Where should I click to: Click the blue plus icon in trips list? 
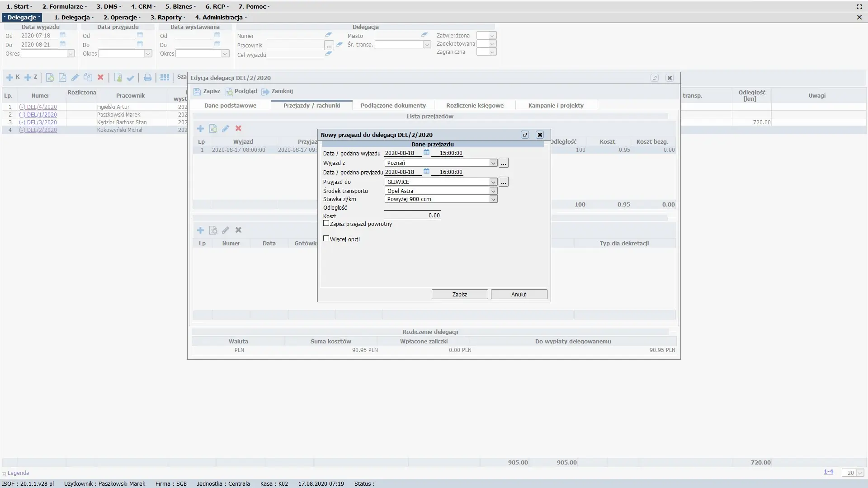click(x=200, y=129)
